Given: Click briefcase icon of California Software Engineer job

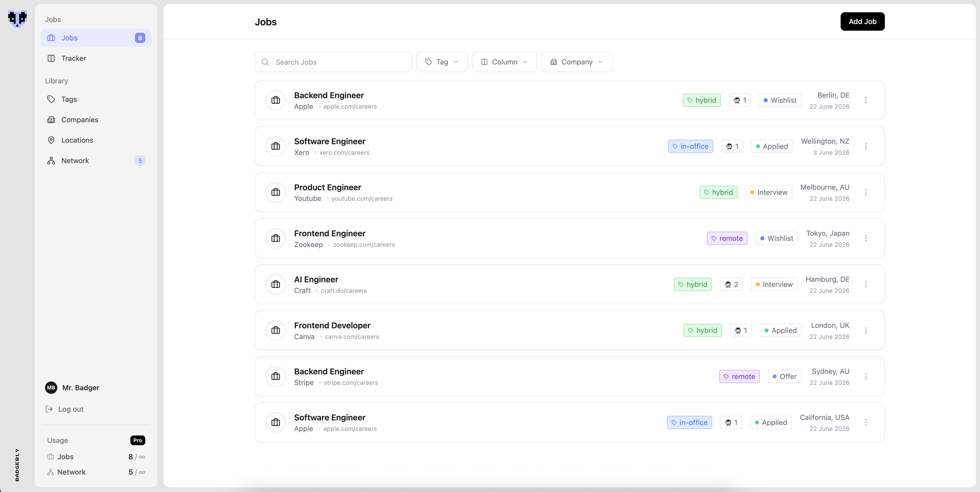Looking at the screenshot, I should tap(276, 423).
